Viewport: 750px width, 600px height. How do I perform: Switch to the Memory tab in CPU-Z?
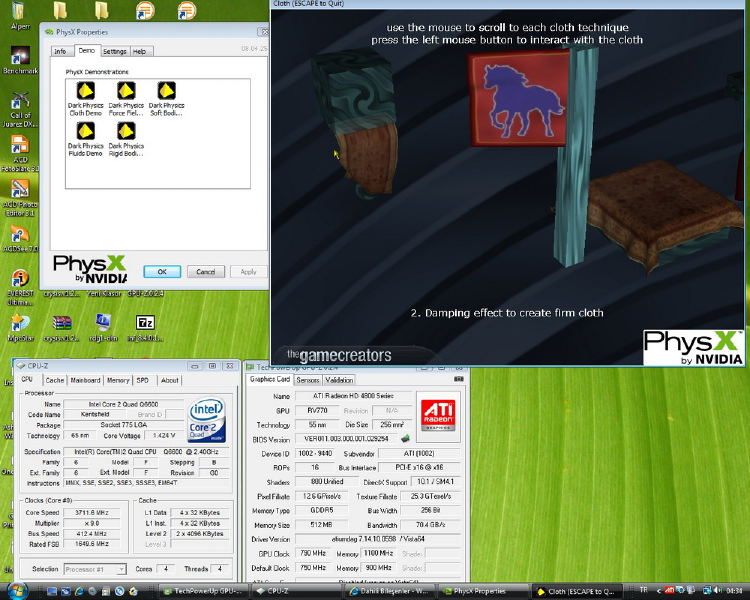[x=118, y=380]
